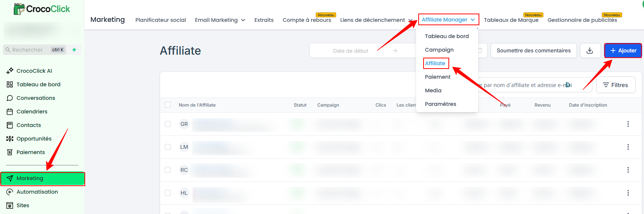Click the RC avatar badge
Screen dimensions: 644x214
[x=184, y=170]
